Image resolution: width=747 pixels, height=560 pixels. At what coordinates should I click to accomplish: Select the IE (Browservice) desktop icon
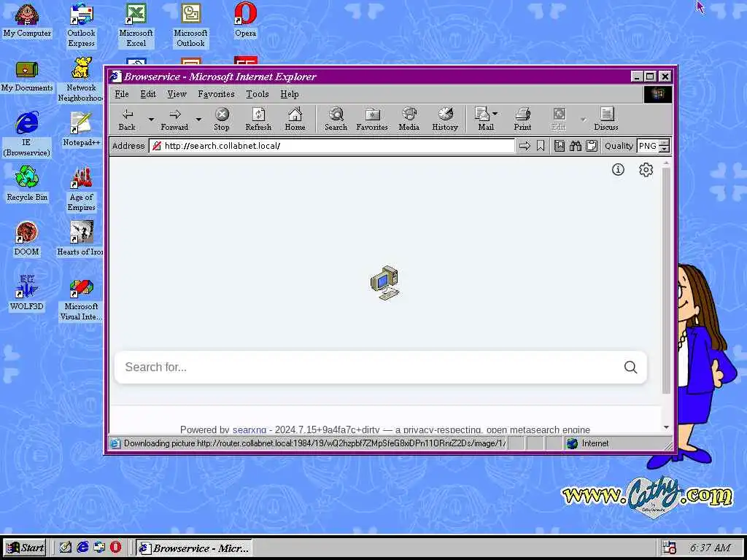(x=27, y=134)
